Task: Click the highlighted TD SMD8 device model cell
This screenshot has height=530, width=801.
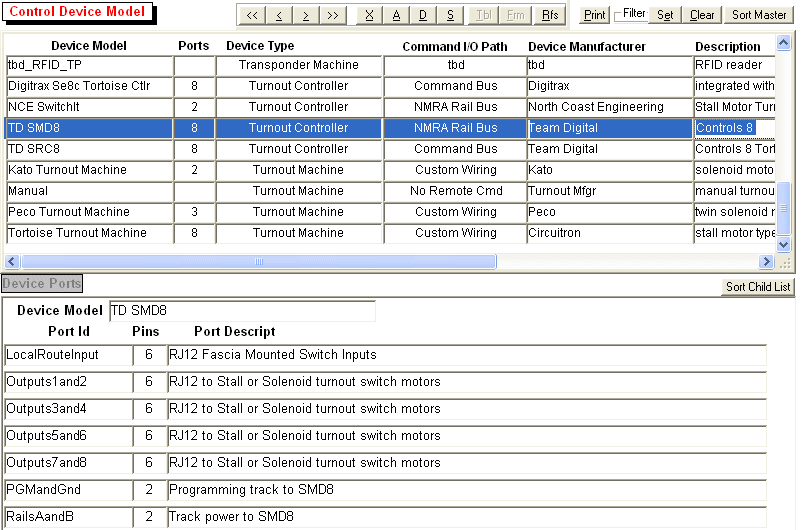Action: pos(89,128)
